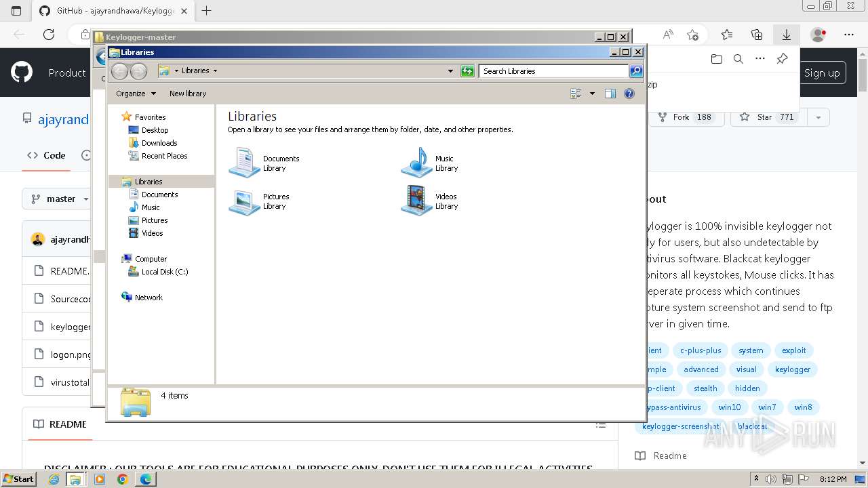
Task: Open the Pictures library icon
Action: coord(243,201)
